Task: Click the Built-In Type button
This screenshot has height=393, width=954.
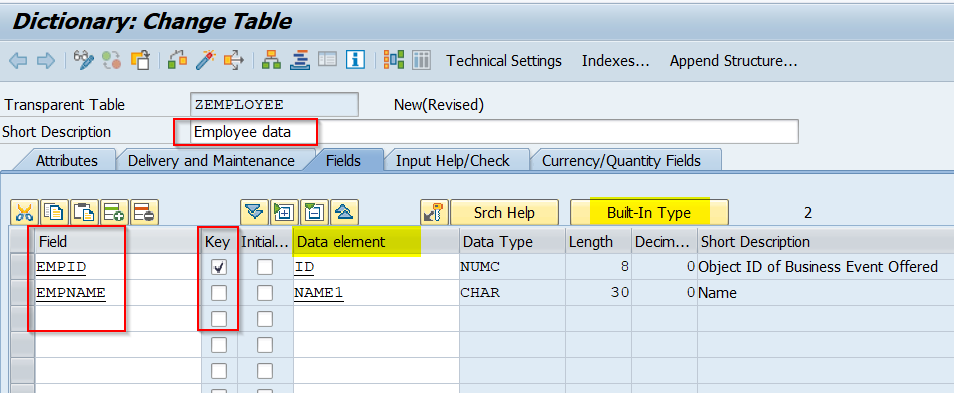Action: [x=649, y=212]
